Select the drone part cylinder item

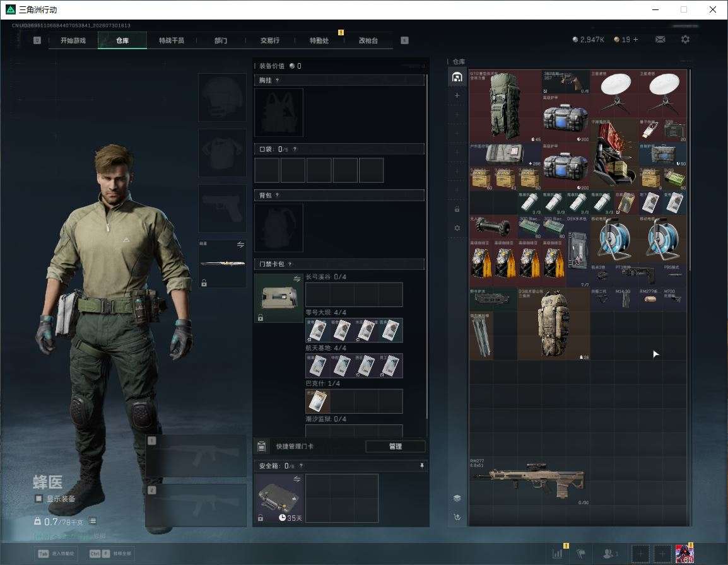pyautogui.click(x=493, y=227)
